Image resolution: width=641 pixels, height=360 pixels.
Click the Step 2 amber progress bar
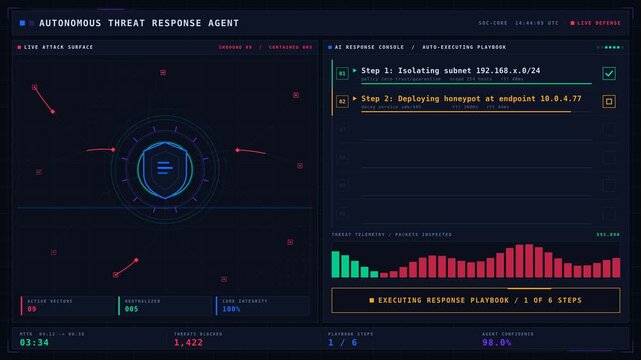pyautogui.click(x=466, y=111)
